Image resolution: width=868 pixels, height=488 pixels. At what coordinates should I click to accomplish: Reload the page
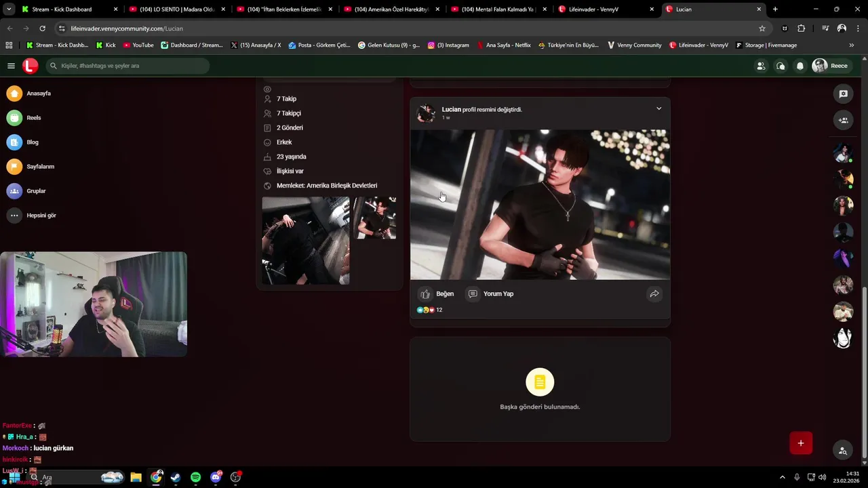coord(42,28)
